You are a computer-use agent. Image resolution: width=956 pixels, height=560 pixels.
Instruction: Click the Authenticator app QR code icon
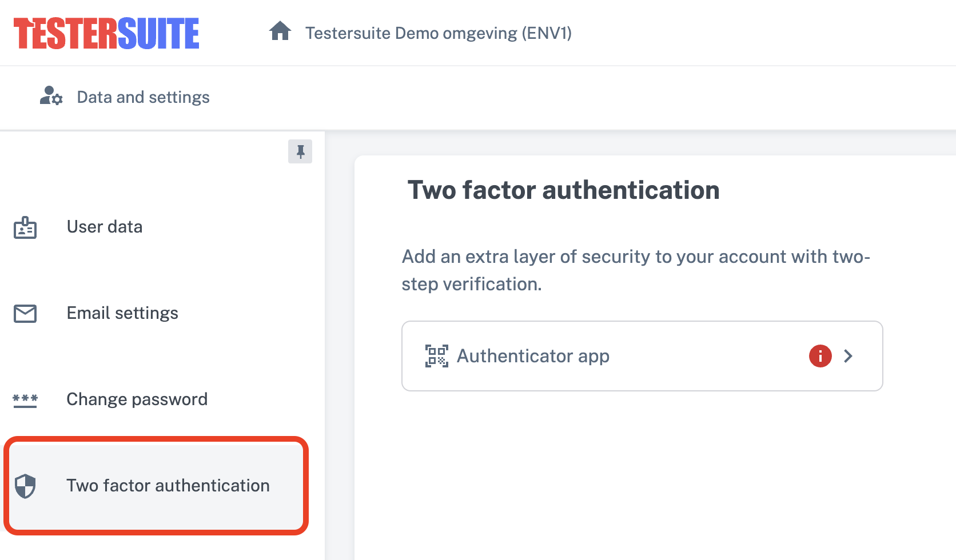tap(437, 356)
